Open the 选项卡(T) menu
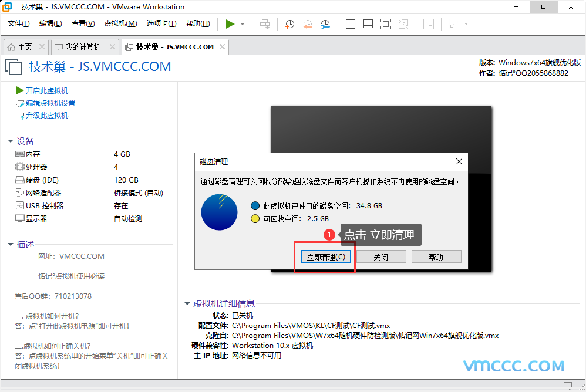586x392 pixels. coord(161,23)
